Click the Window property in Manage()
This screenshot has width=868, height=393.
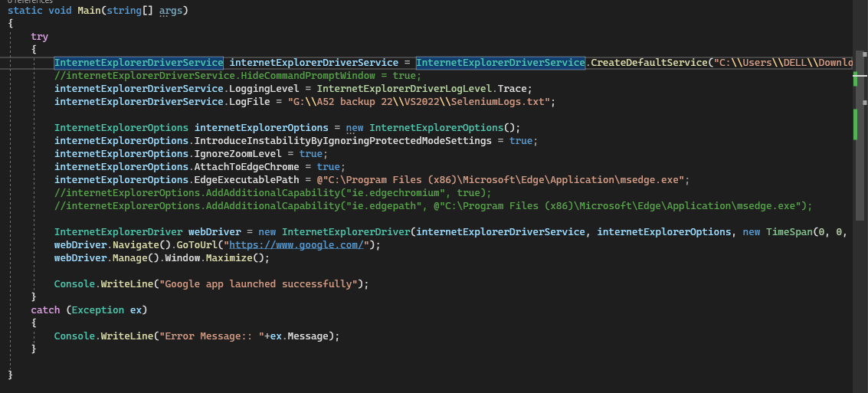click(182, 258)
